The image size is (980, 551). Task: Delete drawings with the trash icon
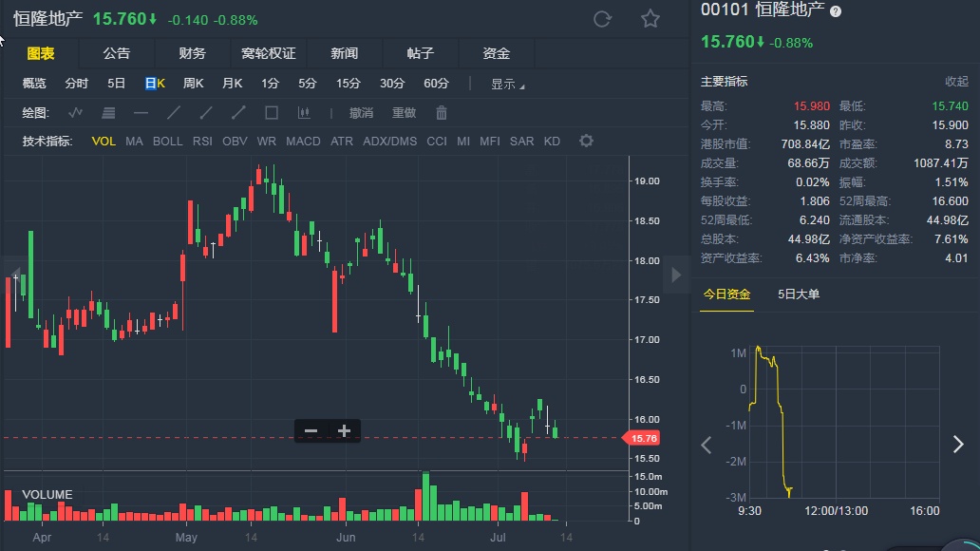442,113
